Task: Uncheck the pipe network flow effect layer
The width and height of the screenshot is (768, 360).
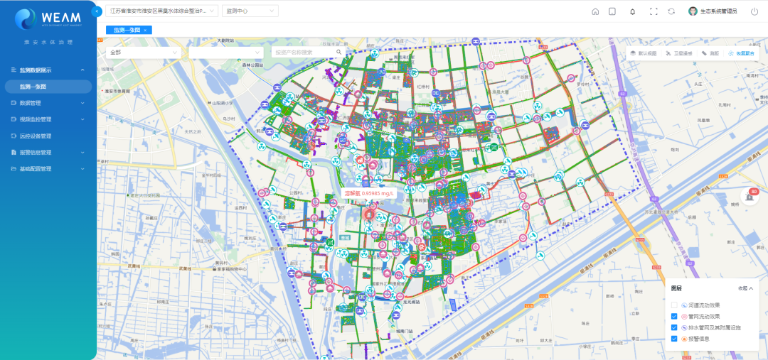Action: [x=674, y=316]
